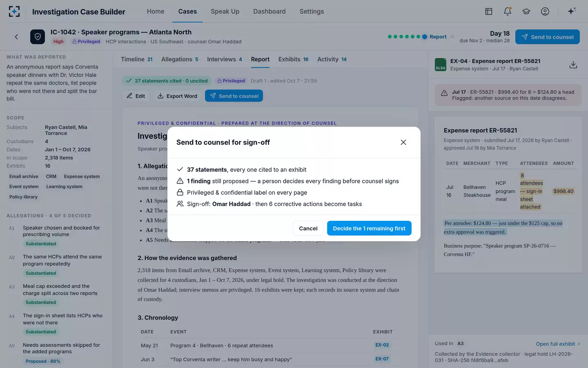Open exhibit link EX-02 in chronology
Image resolution: width=588 pixels, height=368 pixels.
(382, 345)
